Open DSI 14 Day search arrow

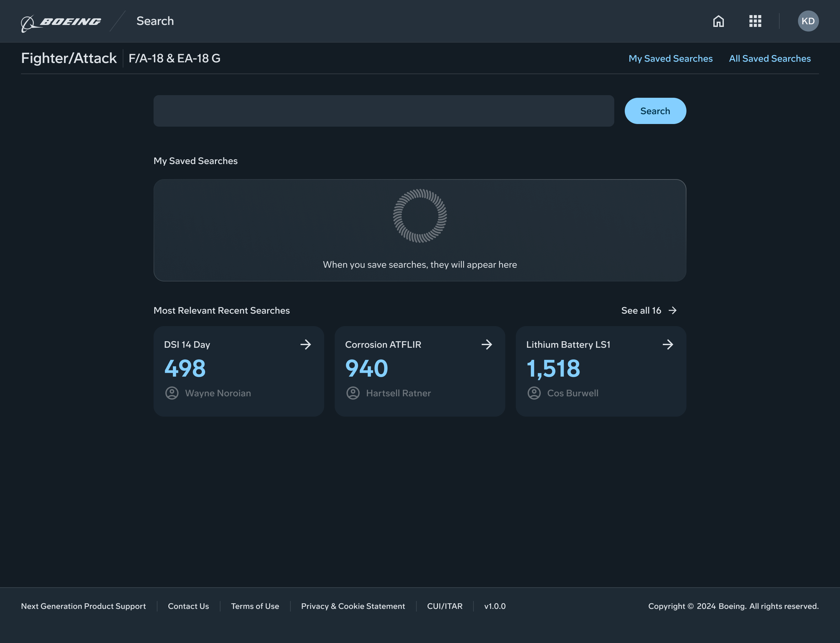point(305,344)
